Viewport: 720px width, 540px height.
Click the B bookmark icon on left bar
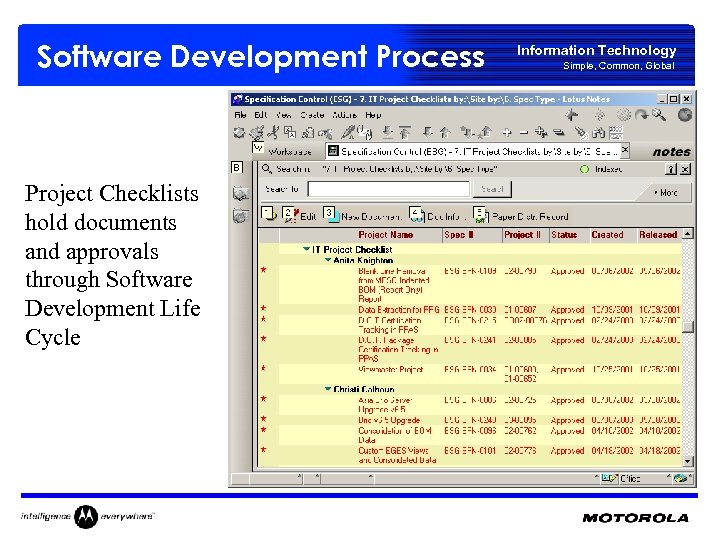tap(237, 168)
